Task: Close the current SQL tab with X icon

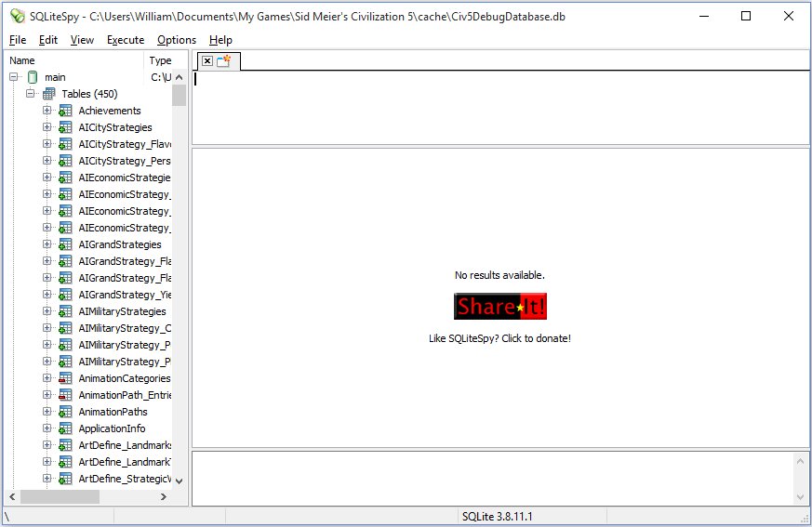Action: point(207,61)
